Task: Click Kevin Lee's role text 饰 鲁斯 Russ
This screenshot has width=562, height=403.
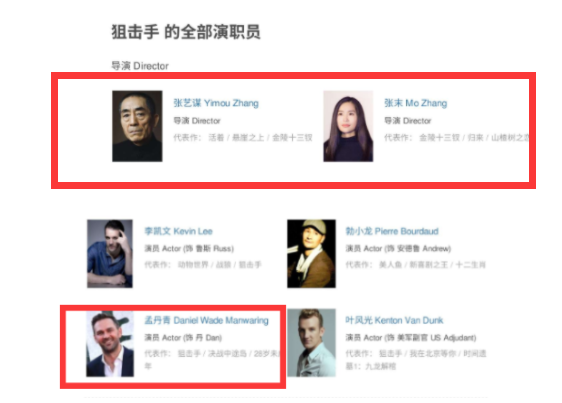Action: click(x=209, y=248)
